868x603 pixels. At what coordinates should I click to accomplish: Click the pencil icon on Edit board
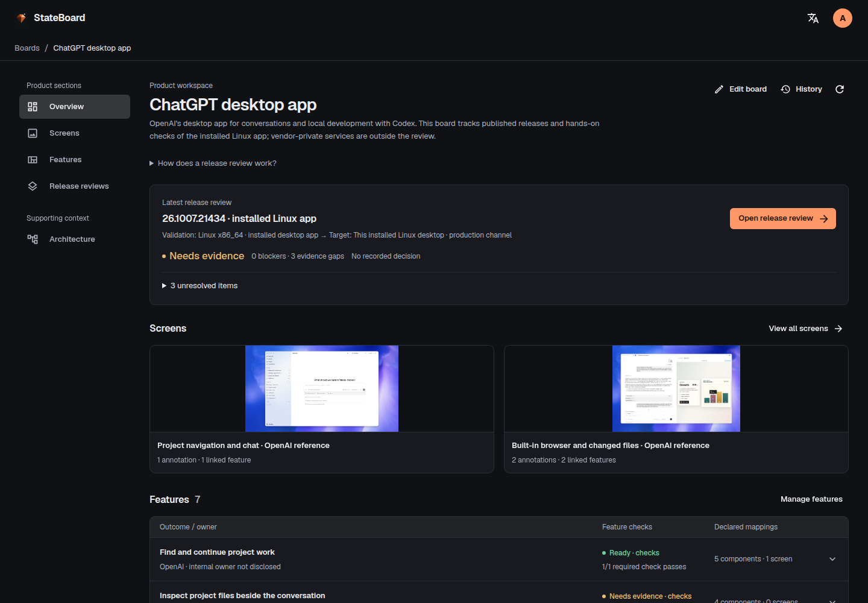pyautogui.click(x=719, y=89)
